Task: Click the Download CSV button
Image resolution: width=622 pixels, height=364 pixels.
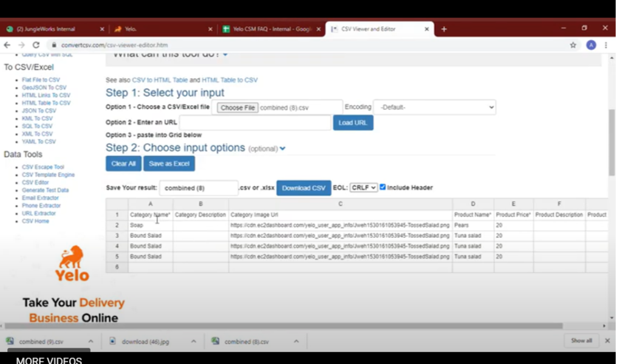Action: pos(304,188)
